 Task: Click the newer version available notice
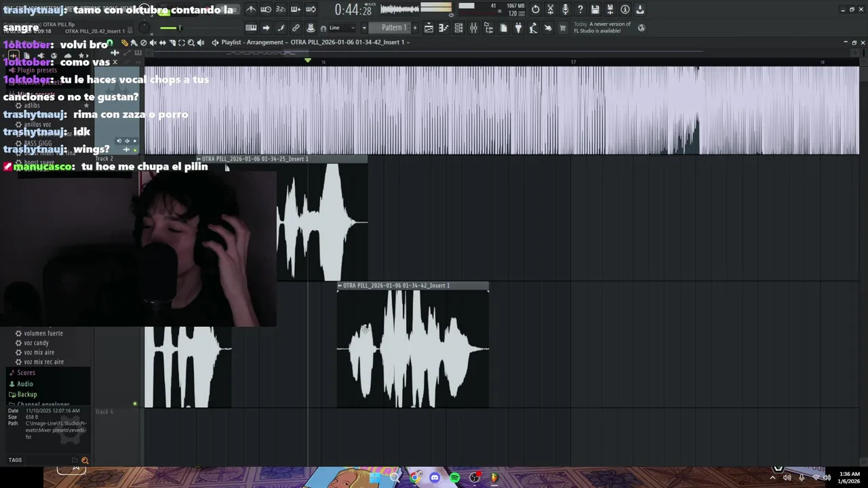pyautogui.click(x=602, y=28)
